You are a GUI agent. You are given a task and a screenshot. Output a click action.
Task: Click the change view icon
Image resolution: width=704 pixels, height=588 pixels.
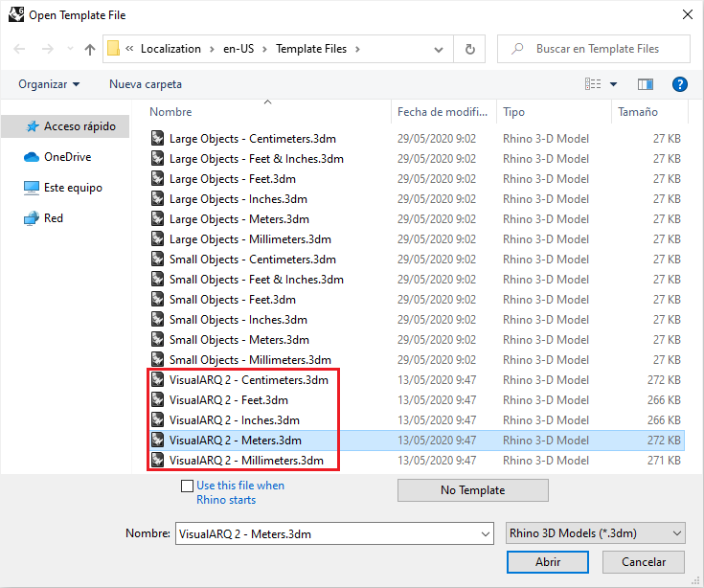pos(593,84)
